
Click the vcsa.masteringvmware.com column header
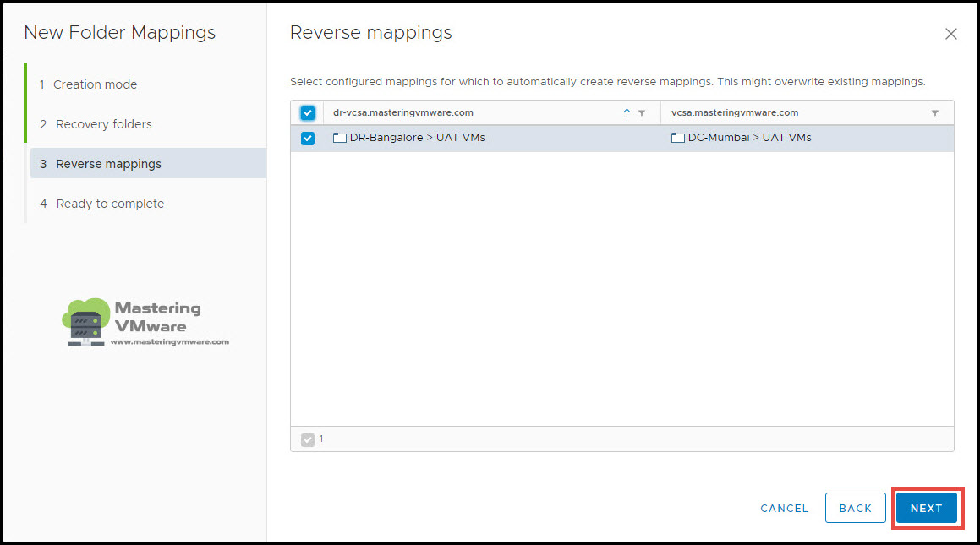coord(735,113)
